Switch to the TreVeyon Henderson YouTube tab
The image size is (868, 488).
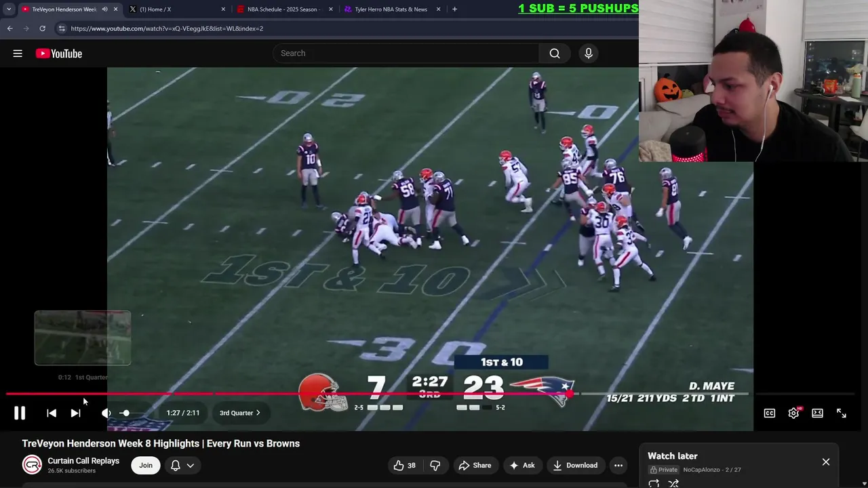coord(64,9)
